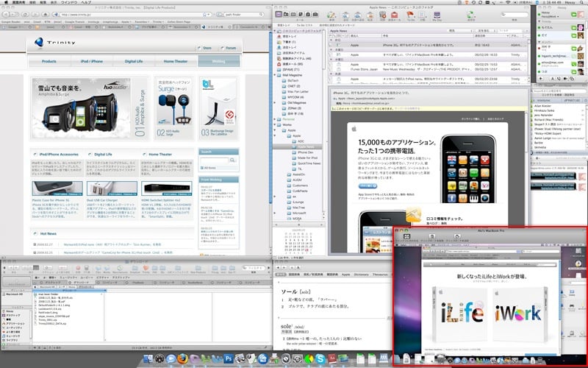Delete selected message with trash icon
The height and width of the screenshot is (368, 588).
[x=382, y=15]
